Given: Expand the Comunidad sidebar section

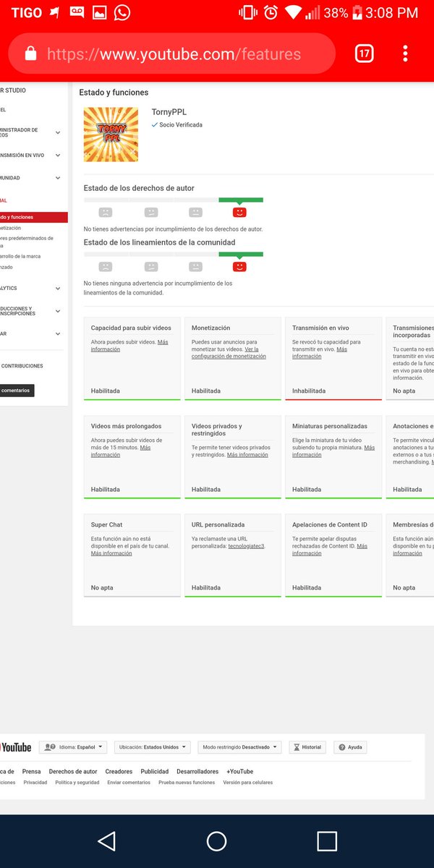Looking at the screenshot, I should (58, 178).
